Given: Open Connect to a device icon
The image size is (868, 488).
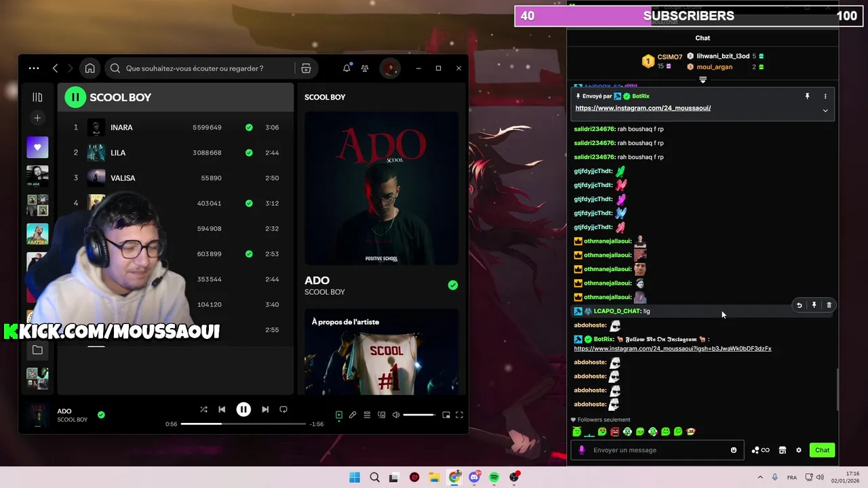Looking at the screenshot, I should coord(382,415).
